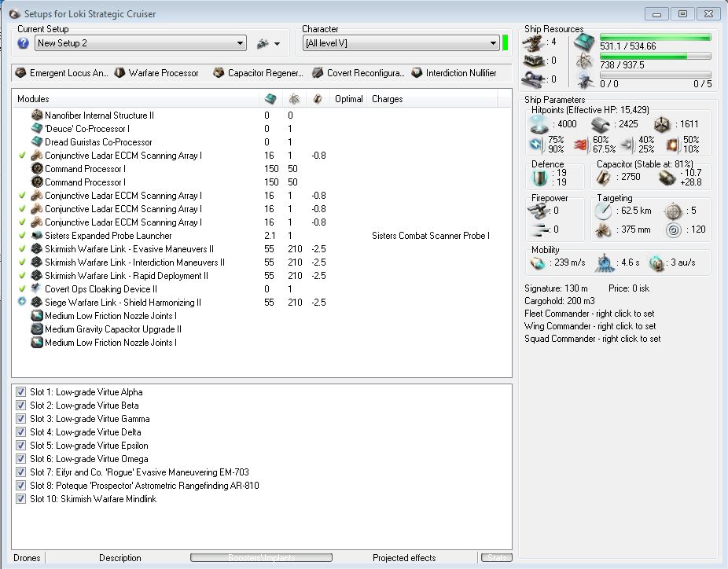Uncheck Slot 8 Poteque Astrometric Rangefinding implant

[21, 486]
